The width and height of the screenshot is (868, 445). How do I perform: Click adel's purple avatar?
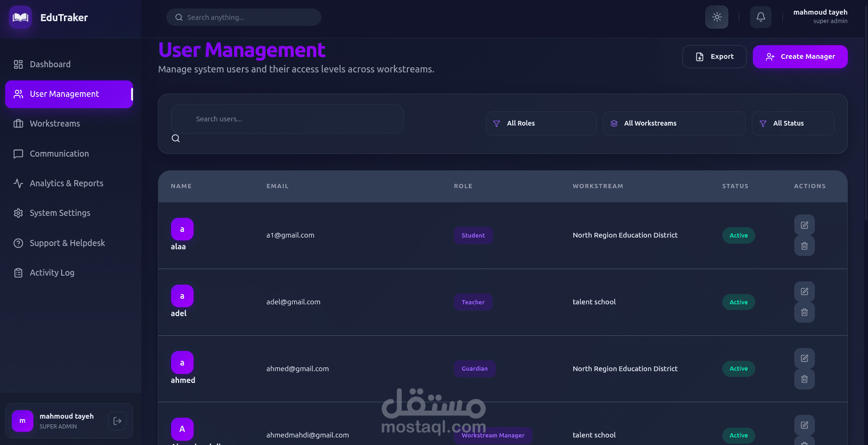[x=182, y=296]
